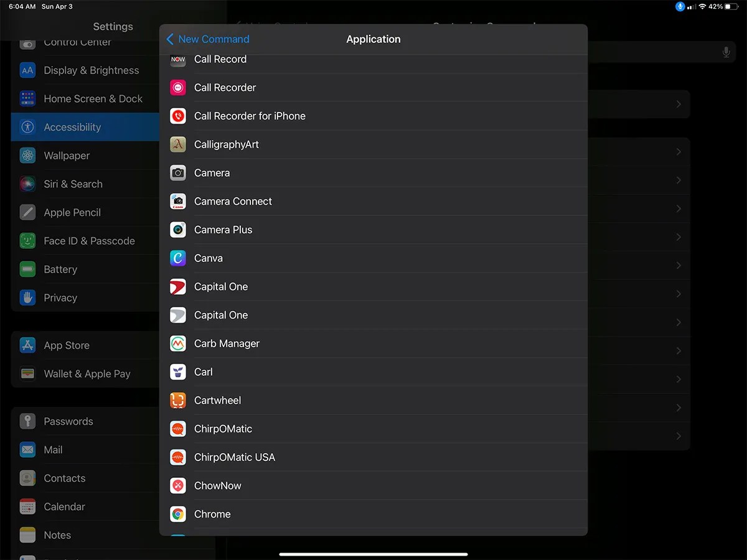This screenshot has width=747, height=560.
Task: Click the CalligraphyArt app icon
Action: click(x=177, y=144)
